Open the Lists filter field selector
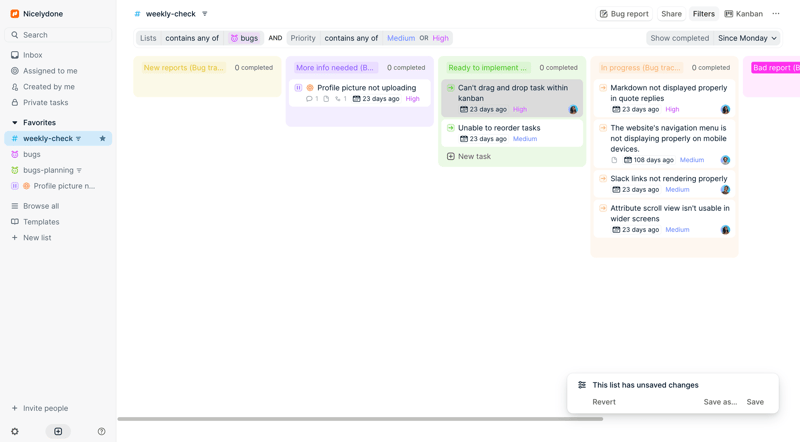Screen dimensions: 800x442 (x=148, y=38)
